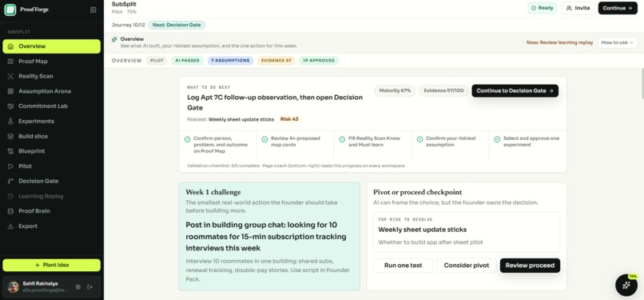Click the Week 1 challenge card heading
The height and width of the screenshot is (300, 644).
[213, 192]
